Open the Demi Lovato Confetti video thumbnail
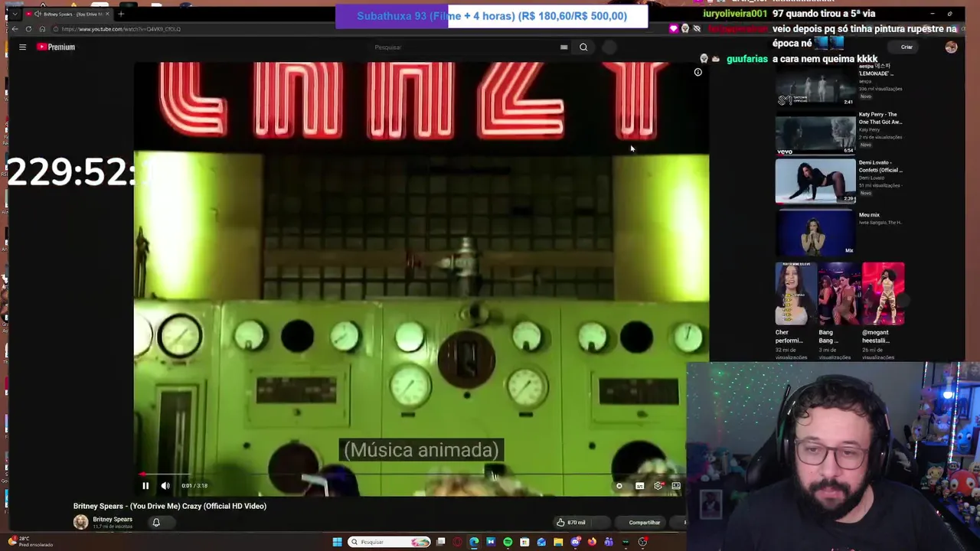 (815, 181)
